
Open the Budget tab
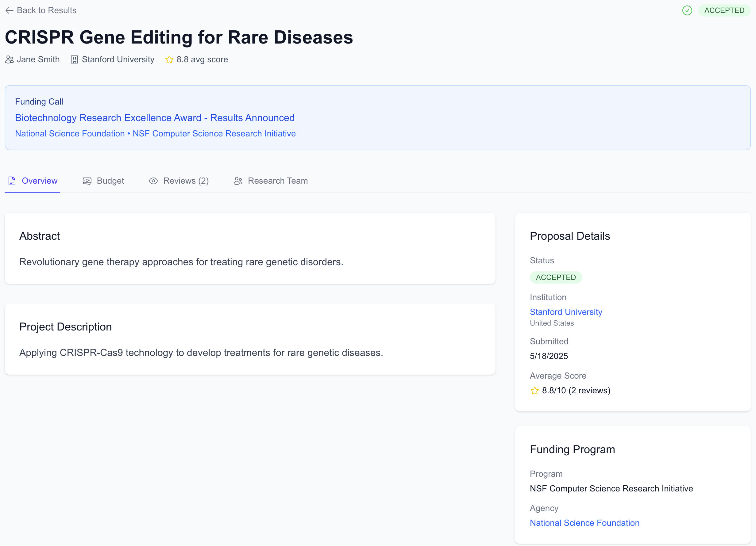point(110,181)
